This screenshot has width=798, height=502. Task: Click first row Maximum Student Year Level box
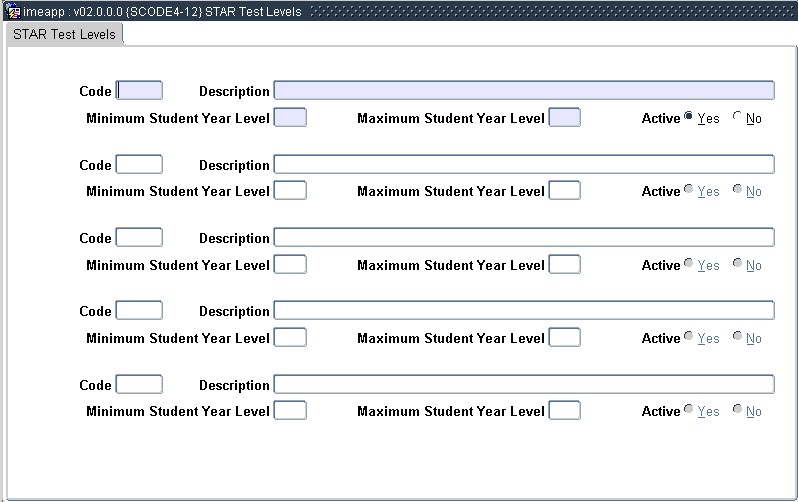[564, 118]
